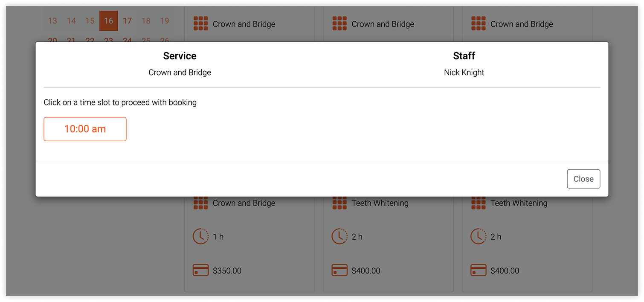
Task: Click the grid icon of the rightmost top-row Crown and Bridge card
Action: click(479, 23)
